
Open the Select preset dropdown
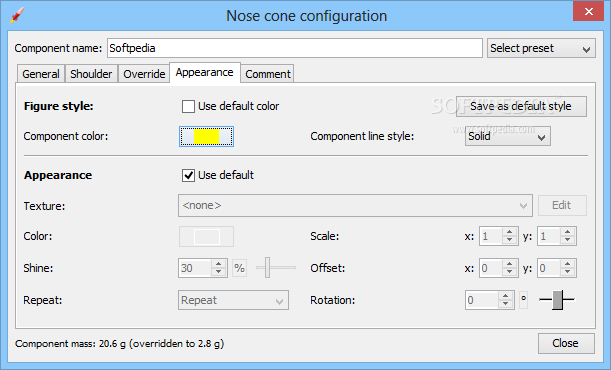tap(541, 48)
